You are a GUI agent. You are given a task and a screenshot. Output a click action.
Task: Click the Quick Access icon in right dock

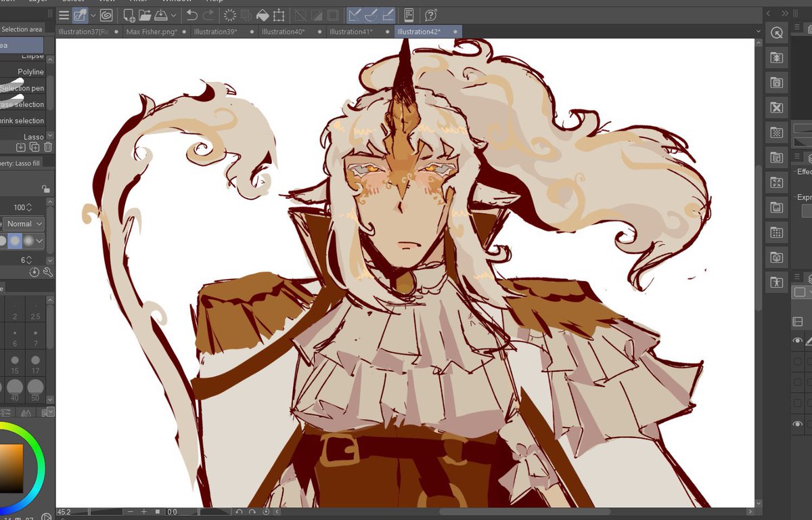click(777, 32)
